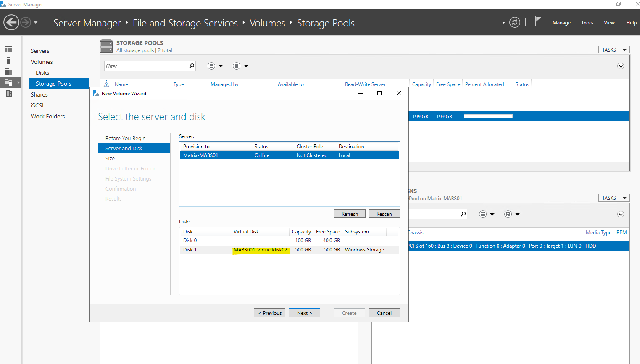The height and width of the screenshot is (364, 640).
Task: Sort storage pools by Status column
Action: point(522,84)
